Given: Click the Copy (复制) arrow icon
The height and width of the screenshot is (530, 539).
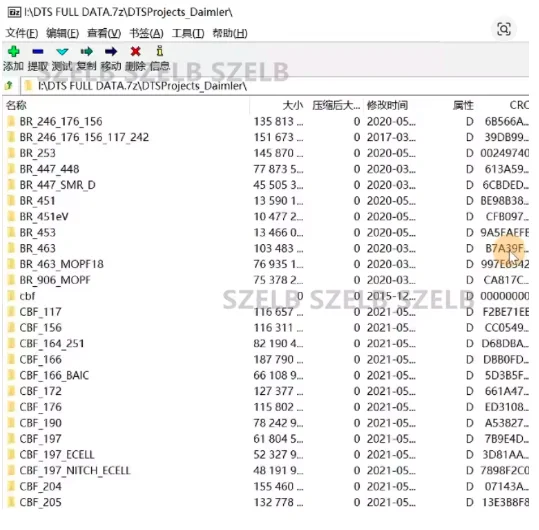Looking at the screenshot, I should click(87, 52).
